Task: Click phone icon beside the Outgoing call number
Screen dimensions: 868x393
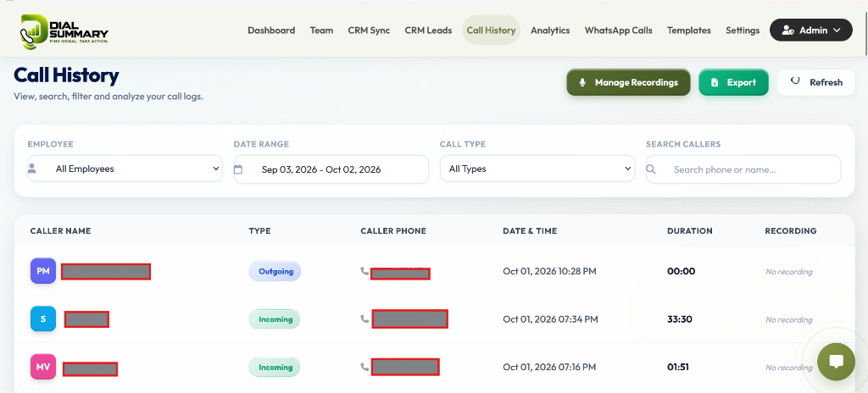Action: (364, 271)
